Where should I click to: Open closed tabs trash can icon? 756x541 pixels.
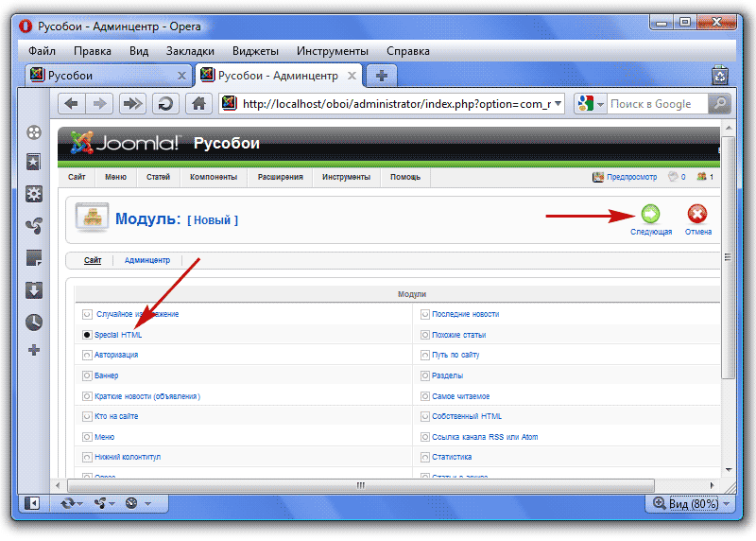(x=720, y=76)
